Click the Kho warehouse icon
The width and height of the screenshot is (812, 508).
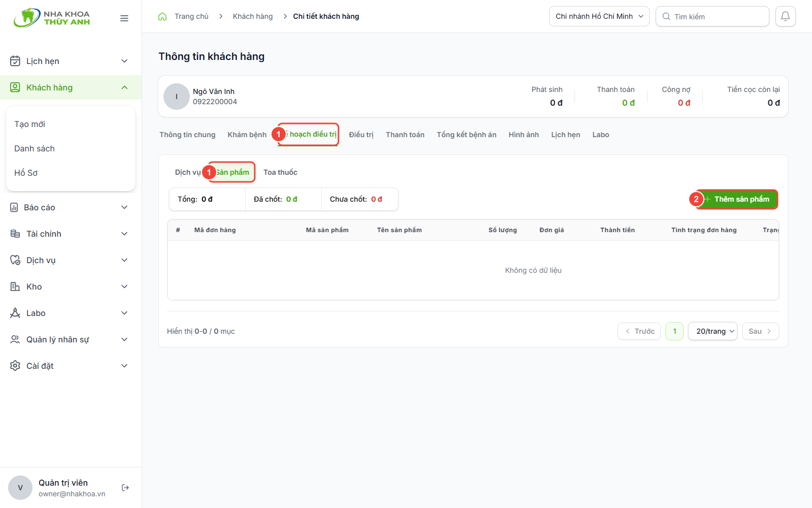pos(15,287)
